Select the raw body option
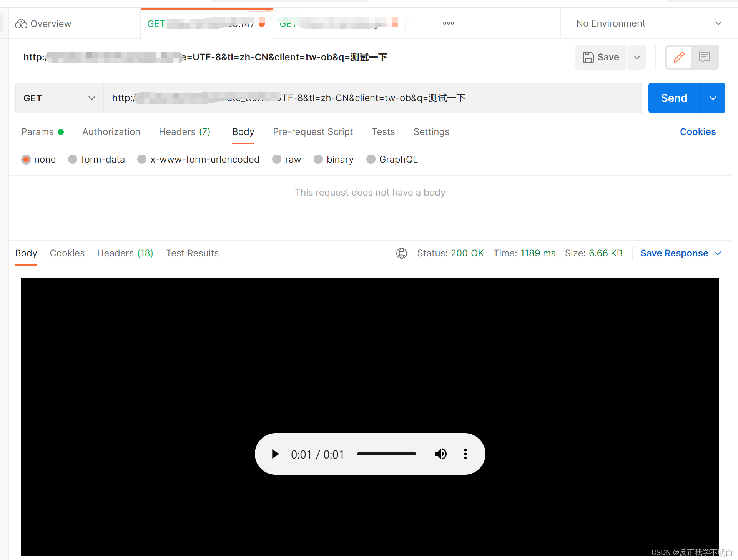Image resolution: width=738 pixels, height=560 pixels. 277,159
